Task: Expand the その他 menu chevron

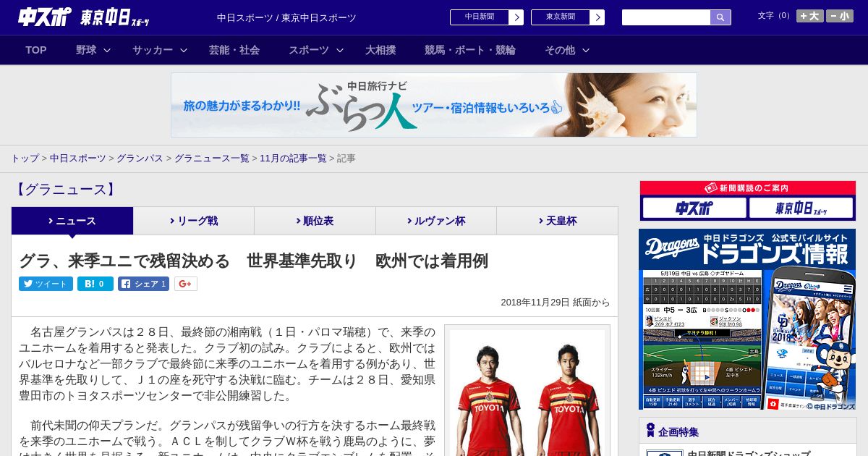Action: [x=586, y=51]
